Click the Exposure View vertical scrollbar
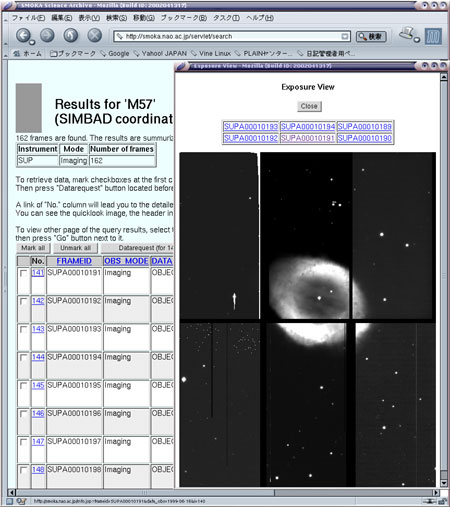This screenshot has height=507, width=450. coord(444,280)
